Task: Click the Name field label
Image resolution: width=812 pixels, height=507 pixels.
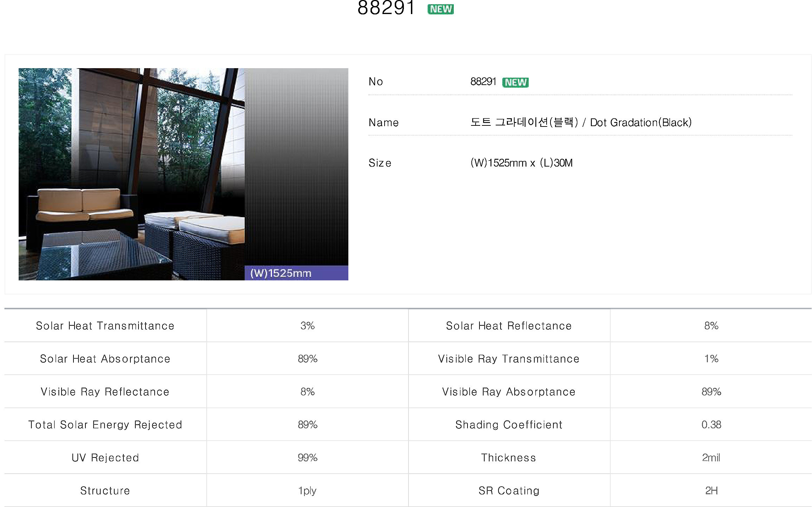Action: (384, 123)
